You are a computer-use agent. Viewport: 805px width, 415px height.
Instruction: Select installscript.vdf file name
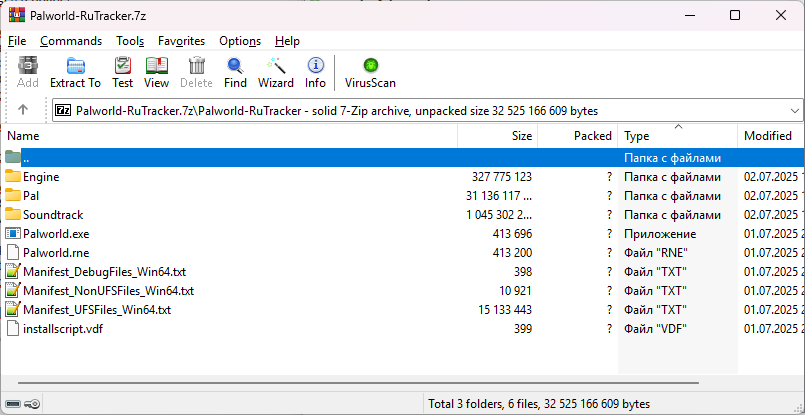[63, 329]
